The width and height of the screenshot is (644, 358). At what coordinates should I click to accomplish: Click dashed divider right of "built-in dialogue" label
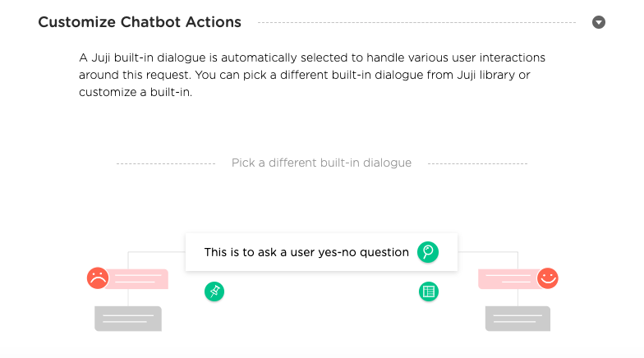pyautogui.click(x=477, y=163)
